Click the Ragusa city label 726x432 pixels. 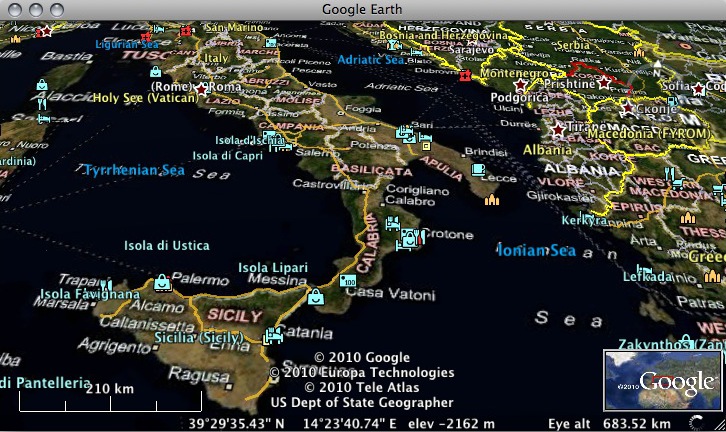click(199, 374)
